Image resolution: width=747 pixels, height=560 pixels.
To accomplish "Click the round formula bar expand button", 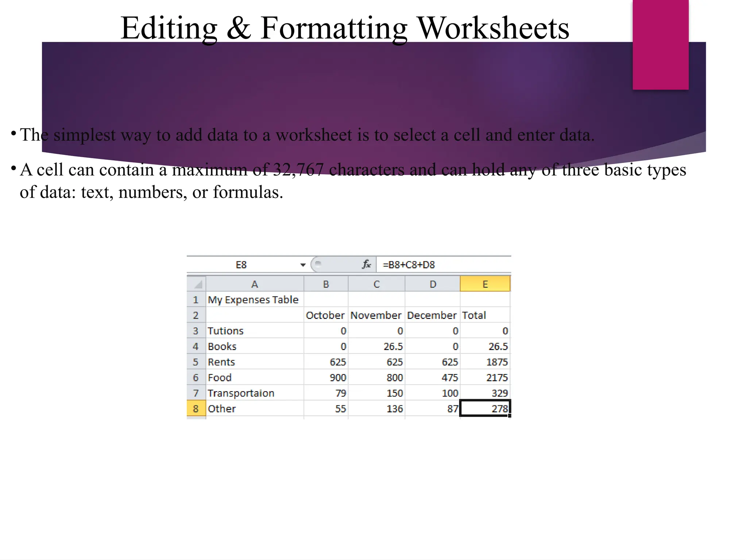I will coord(318,264).
